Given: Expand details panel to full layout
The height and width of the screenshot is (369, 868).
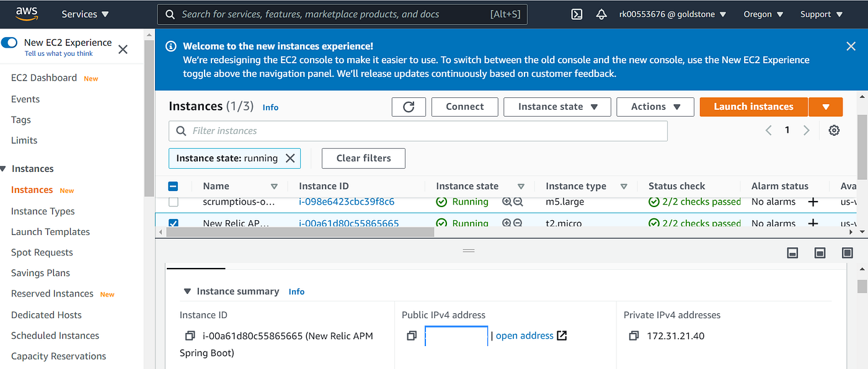Looking at the screenshot, I should tap(848, 252).
